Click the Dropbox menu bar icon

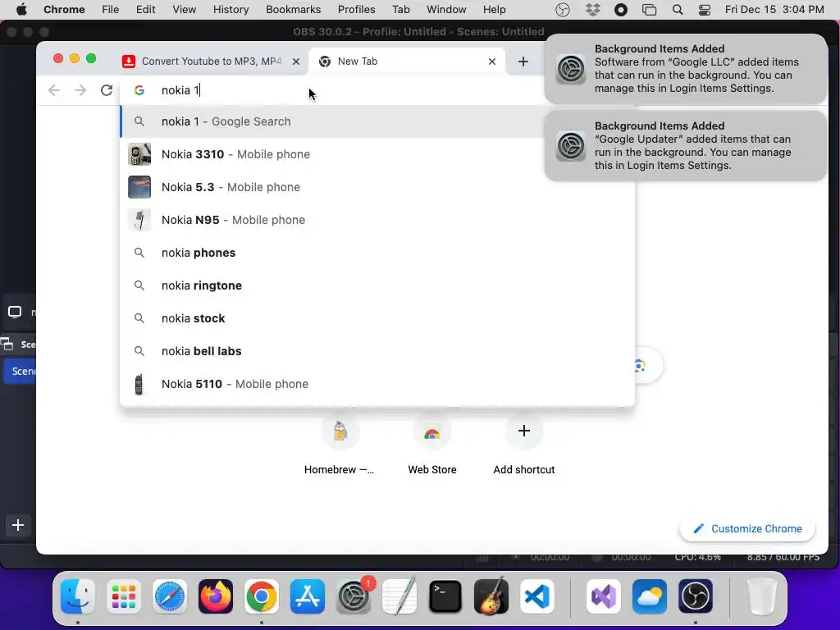pyautogui.click(x=593, y=10)
